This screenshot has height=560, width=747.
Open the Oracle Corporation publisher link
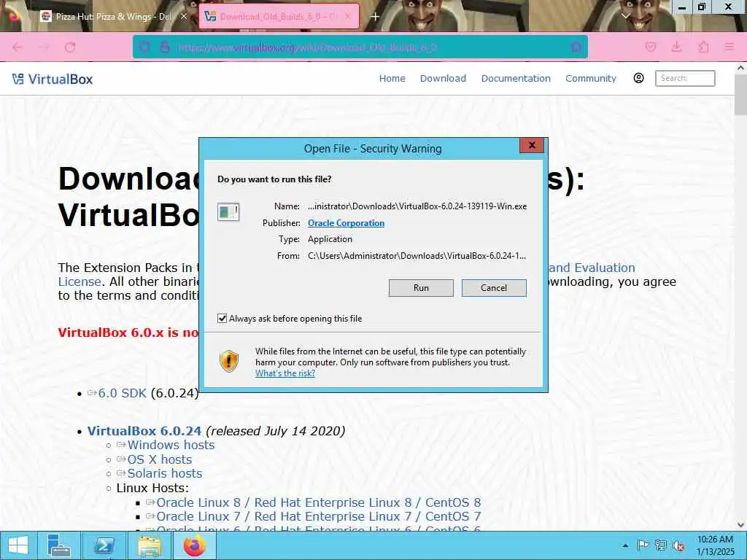(x=346, y=223)
